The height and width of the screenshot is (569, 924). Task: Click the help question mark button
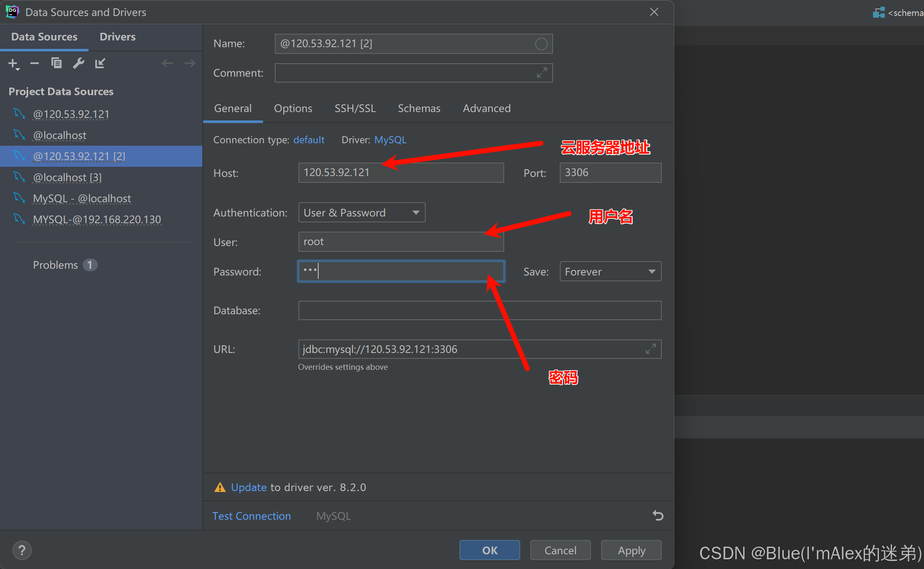point(22,550)
